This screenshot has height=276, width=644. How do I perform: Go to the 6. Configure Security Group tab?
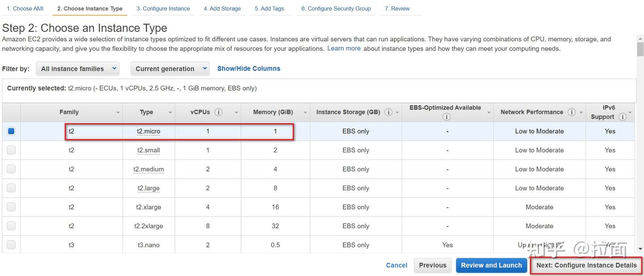[336, 8]
